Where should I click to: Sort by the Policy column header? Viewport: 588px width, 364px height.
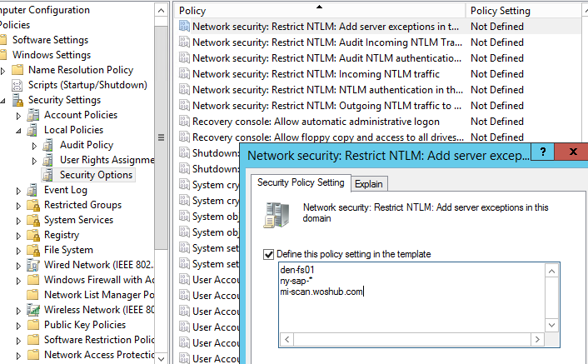point(320,11)
